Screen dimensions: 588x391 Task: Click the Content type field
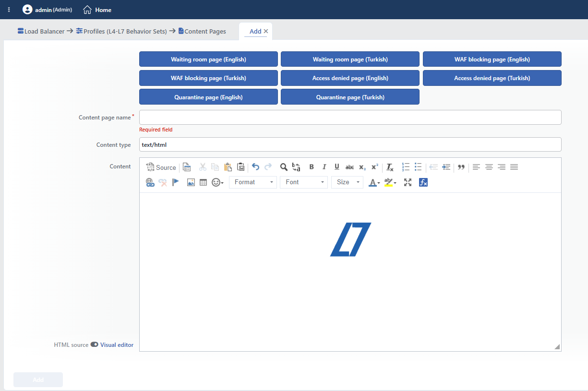350,144
